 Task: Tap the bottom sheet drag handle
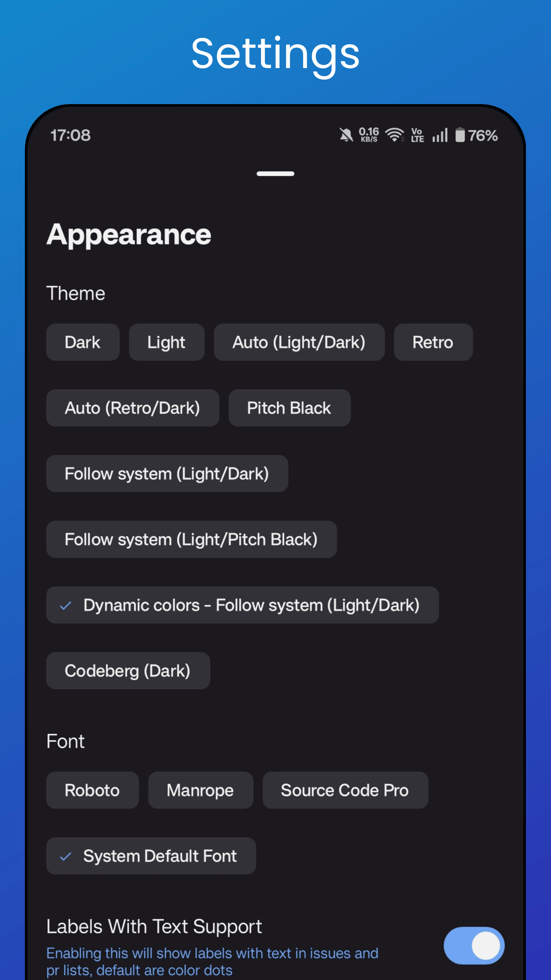pos(275,174)
